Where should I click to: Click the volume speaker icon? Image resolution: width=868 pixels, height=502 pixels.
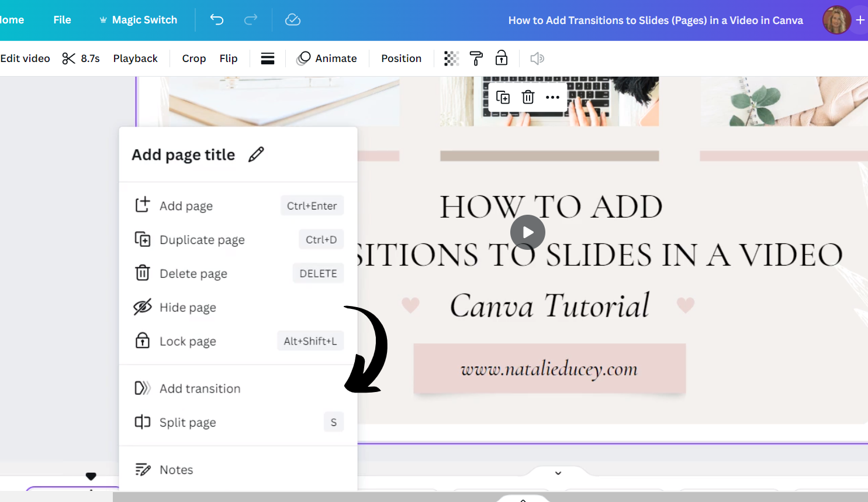point(537,59)
